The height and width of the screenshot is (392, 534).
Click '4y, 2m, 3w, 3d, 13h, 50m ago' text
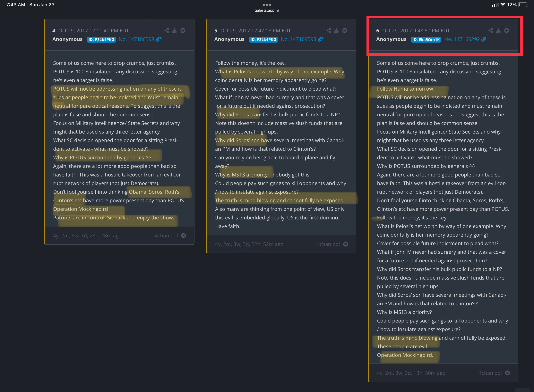point(411,373)
